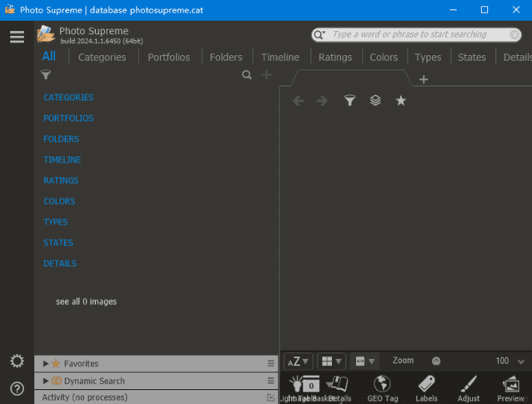Open the hamburger main menu
532x404 pixels.
pos(17,37)
